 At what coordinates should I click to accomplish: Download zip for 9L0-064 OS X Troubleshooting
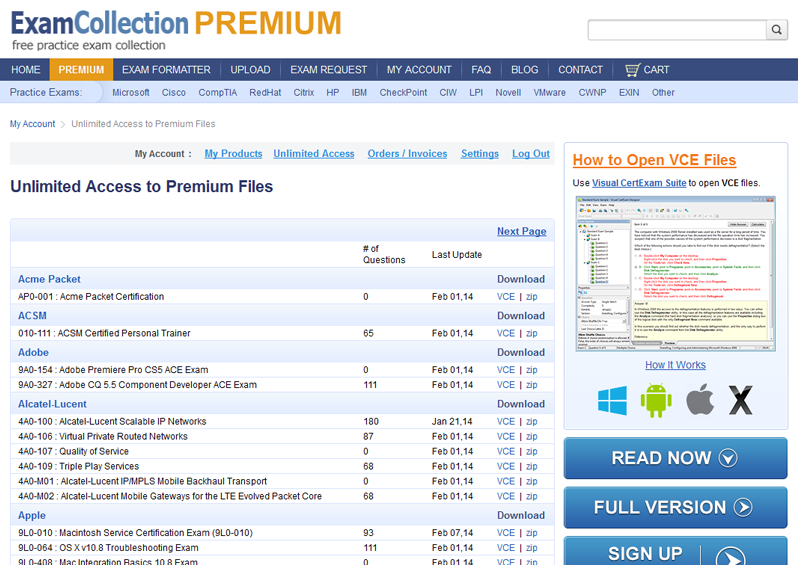coord(531,548)
